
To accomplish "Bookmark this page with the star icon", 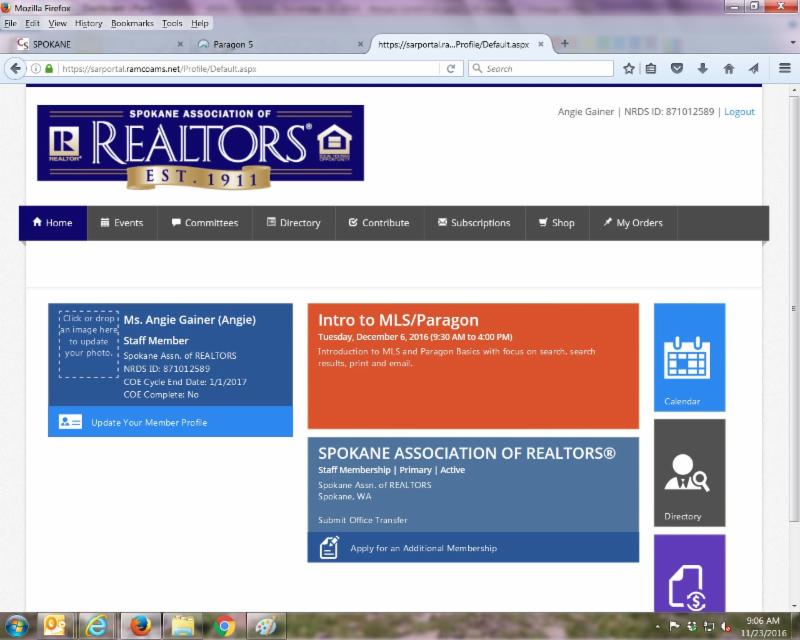I will pos(629,69).
